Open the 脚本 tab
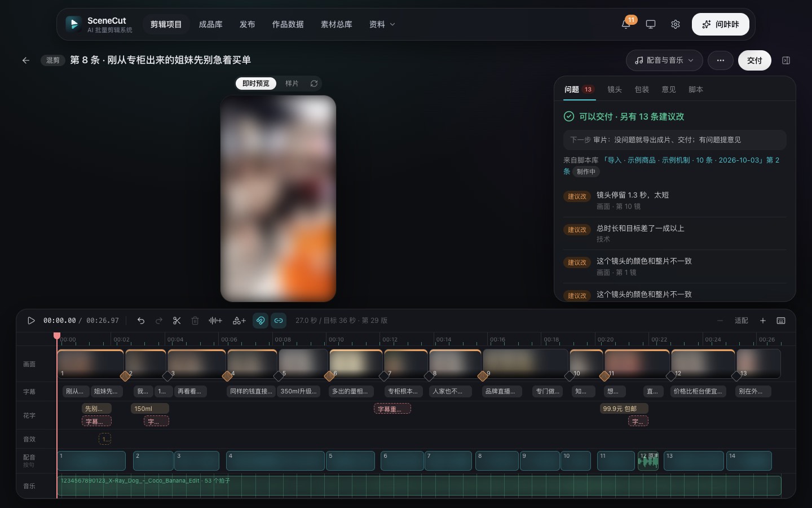The image size is (812, 508). (696, 90)
